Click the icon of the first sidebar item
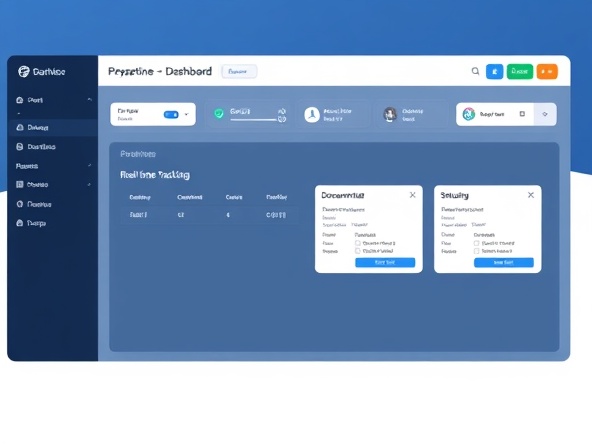This screenshot has width=592, height=448. tap(20, 100)
